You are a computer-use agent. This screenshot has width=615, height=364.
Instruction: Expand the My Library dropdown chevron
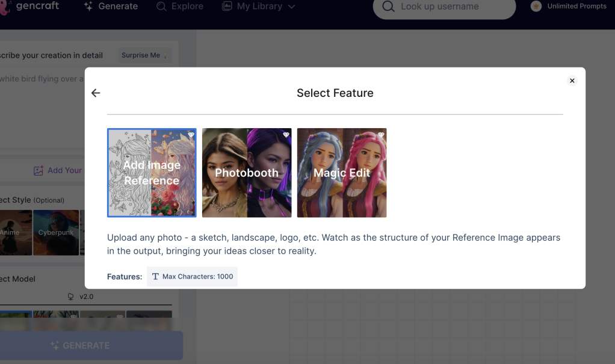pos(292,6)
